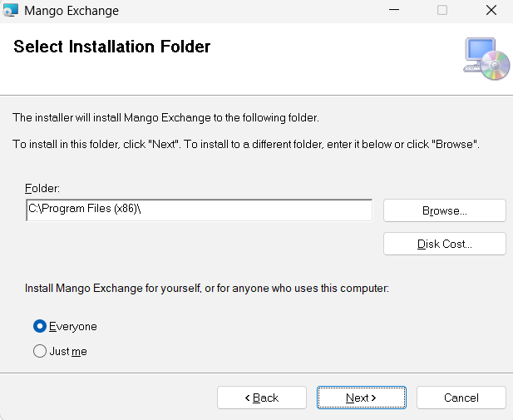Focus the Folder path input field

(x=199, y=210)
